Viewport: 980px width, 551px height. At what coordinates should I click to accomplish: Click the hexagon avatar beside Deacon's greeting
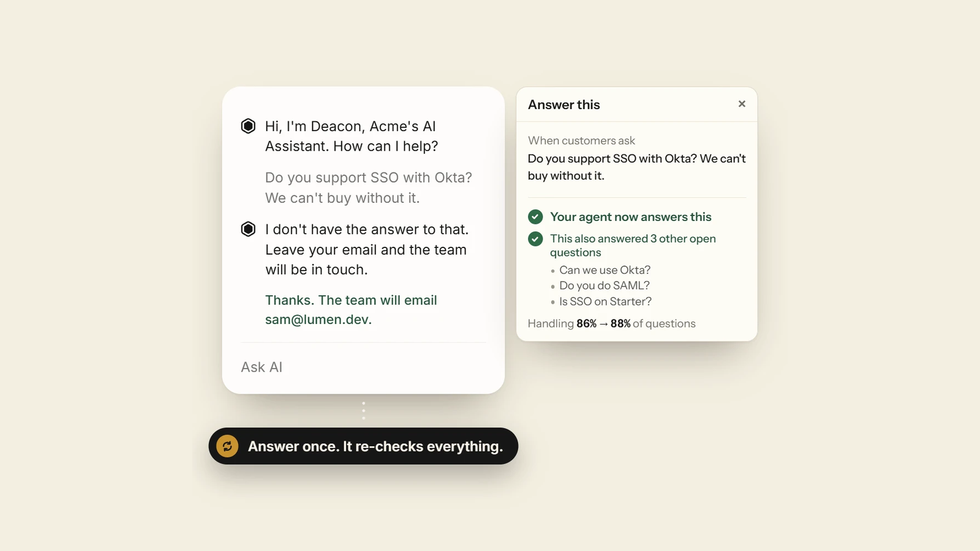pos(248,126)
